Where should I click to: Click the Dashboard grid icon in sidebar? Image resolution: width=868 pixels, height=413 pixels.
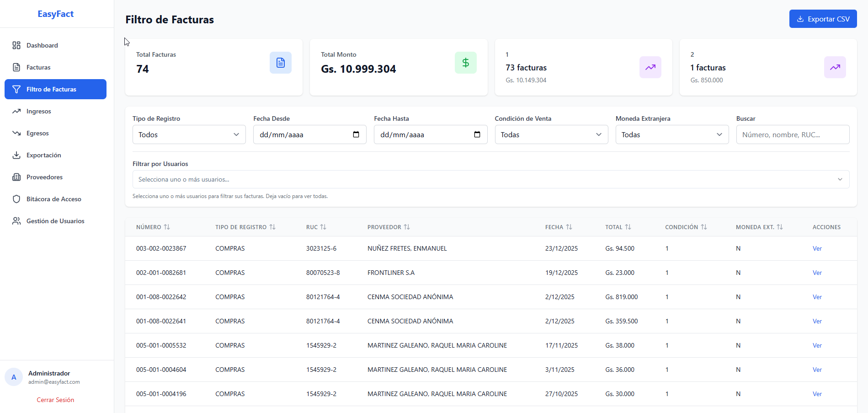[16, 45]
